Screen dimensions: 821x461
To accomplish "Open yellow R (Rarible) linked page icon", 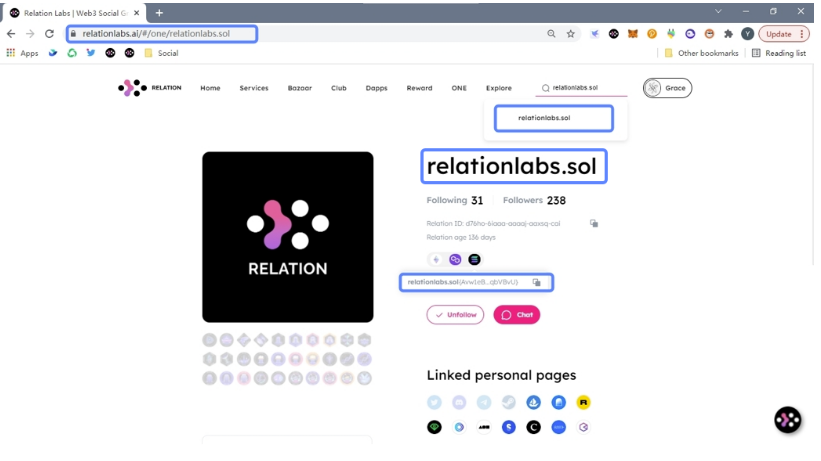I will tap(583, 402).
